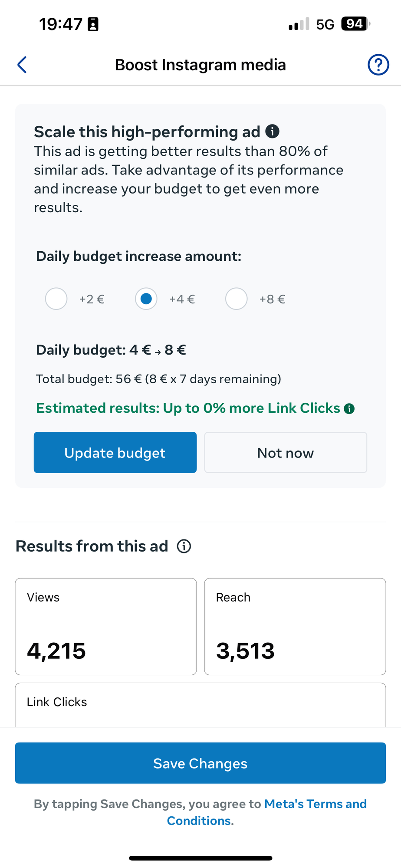
Task: Tap the Boost Instagram media title
Action: (x=200, y=65)
